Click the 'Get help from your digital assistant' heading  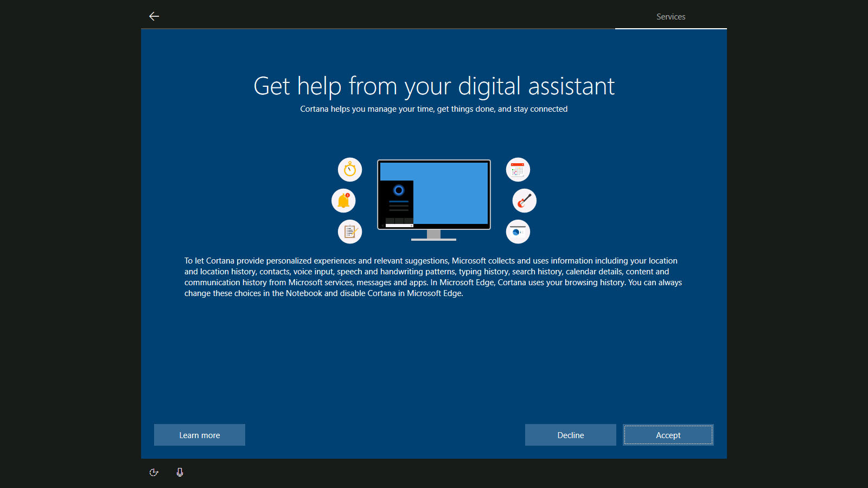pos(434,86)
